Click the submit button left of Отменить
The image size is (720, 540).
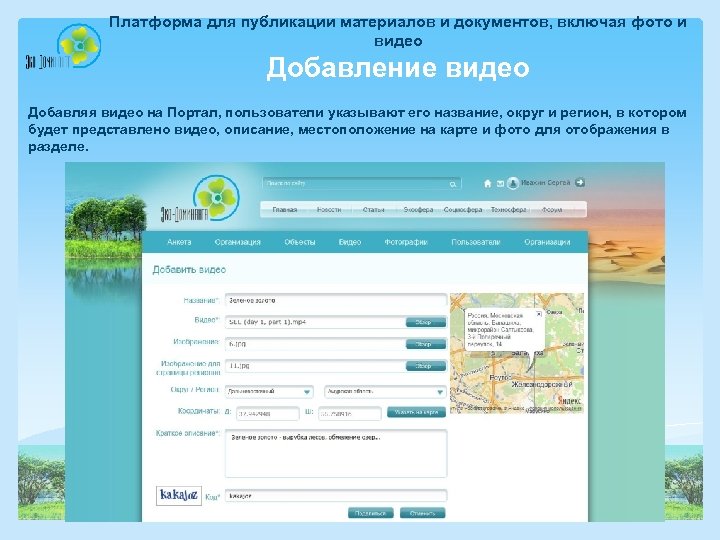(371, 513)
